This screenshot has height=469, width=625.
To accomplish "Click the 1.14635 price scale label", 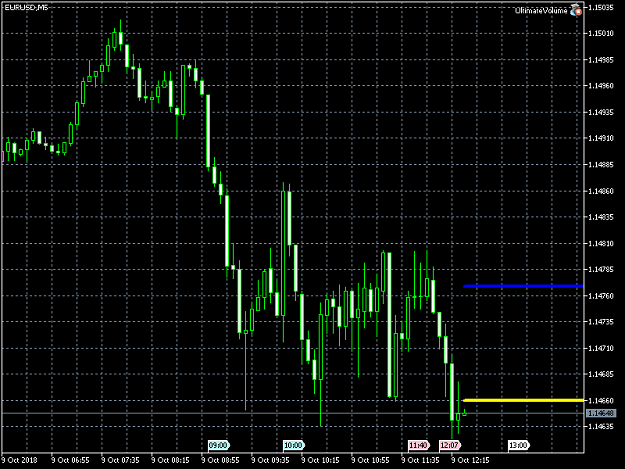I will (x=601, y=427).
